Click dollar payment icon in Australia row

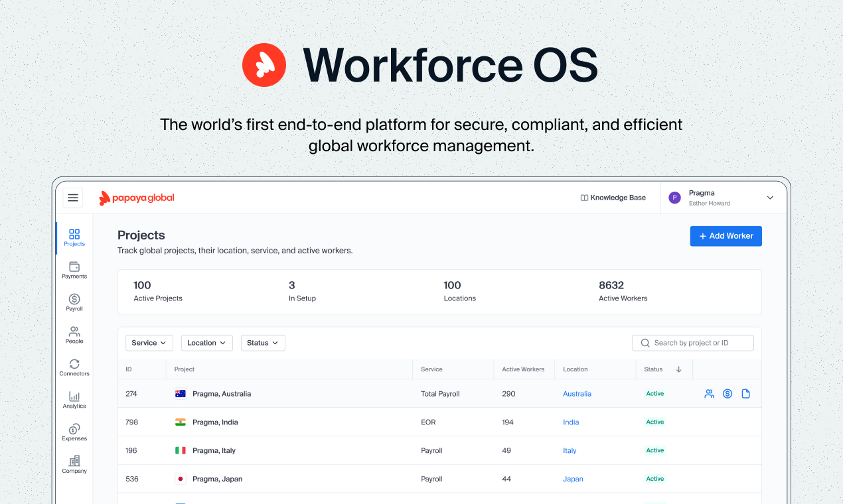pyautogui.click(x=728, y=394)
